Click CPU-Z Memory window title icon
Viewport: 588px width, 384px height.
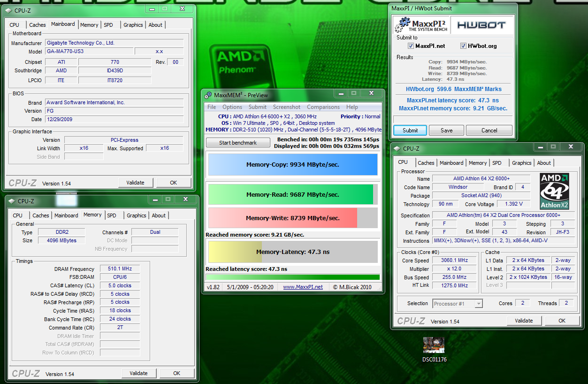coord(12,201)
